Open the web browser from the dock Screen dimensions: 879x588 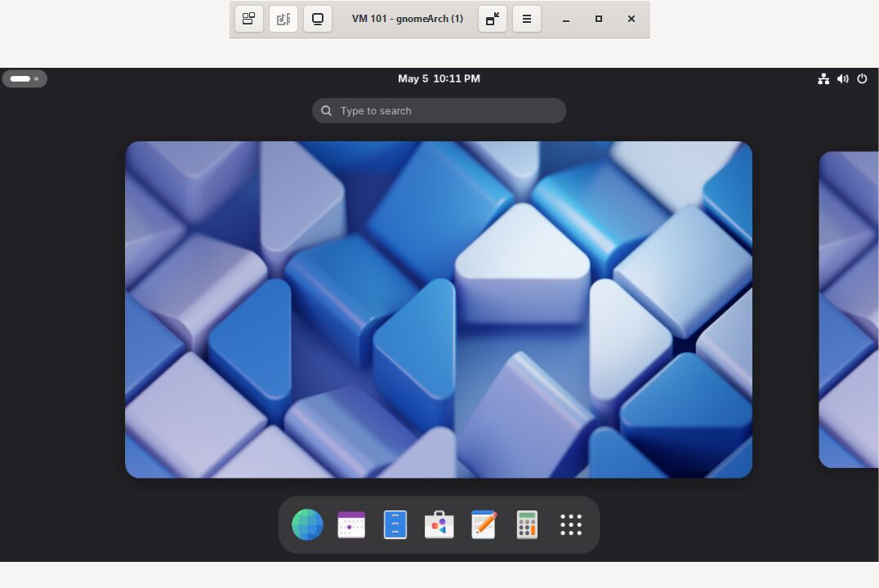coord(307,525)
